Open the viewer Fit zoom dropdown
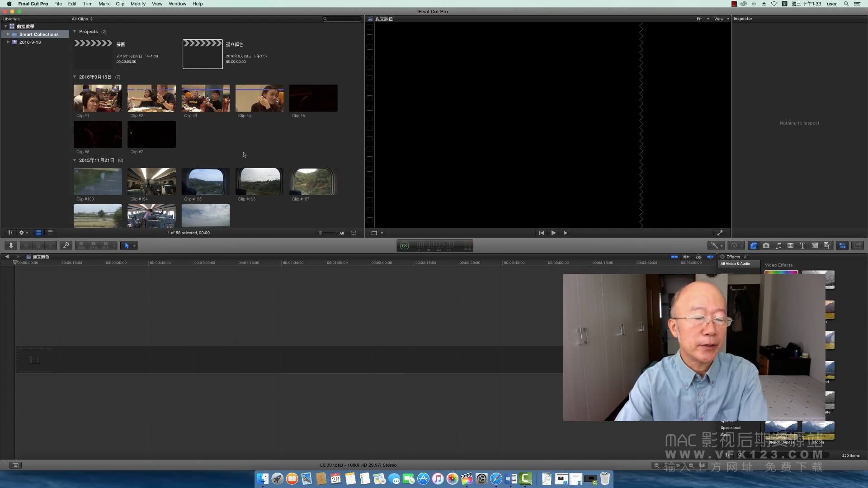868x488 pixels. point(703,19)
